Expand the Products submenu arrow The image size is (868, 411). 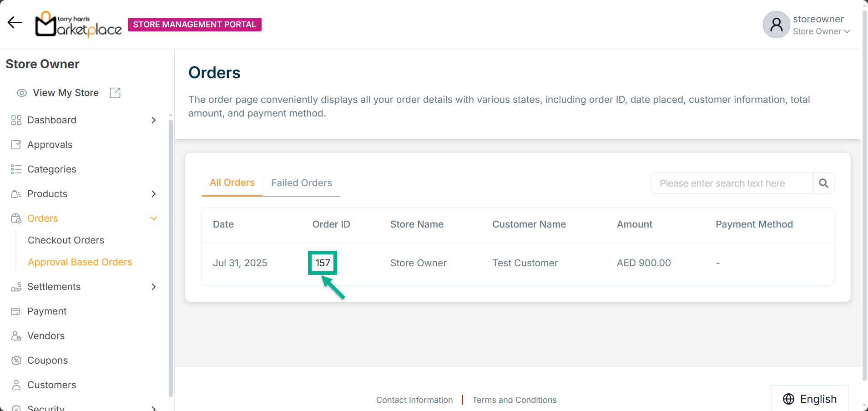point(154,194)
